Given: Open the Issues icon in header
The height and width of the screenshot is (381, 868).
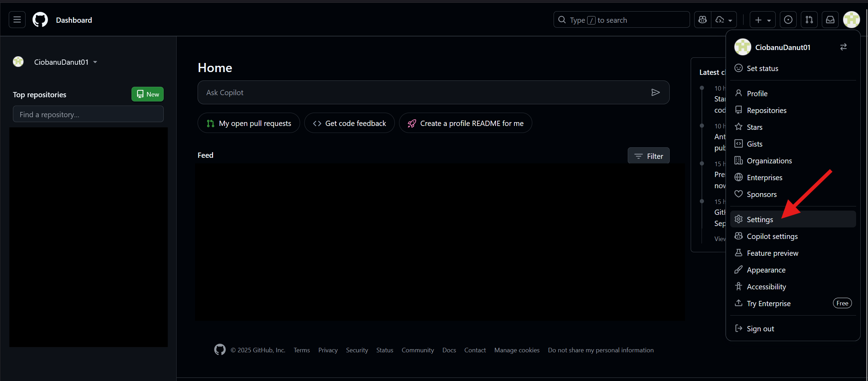Looking at the screenshot, I should [x=788, y=20].
